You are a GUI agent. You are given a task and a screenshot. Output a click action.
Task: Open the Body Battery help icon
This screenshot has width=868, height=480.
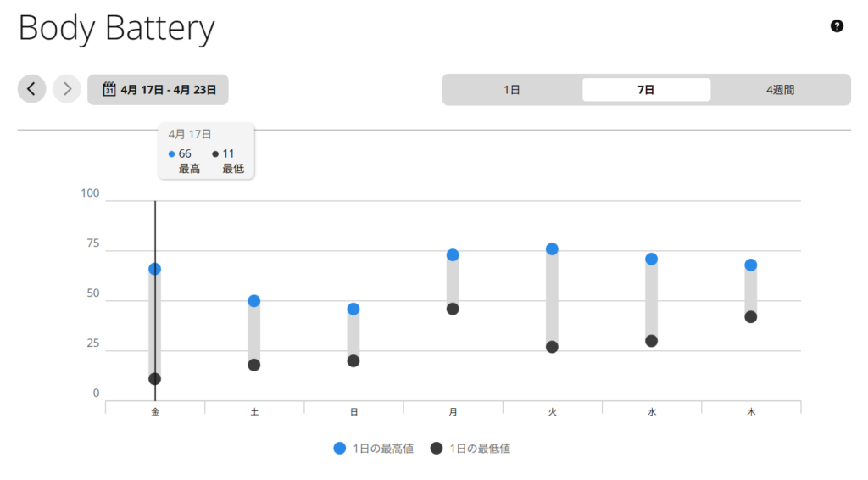tap(837, 26)
